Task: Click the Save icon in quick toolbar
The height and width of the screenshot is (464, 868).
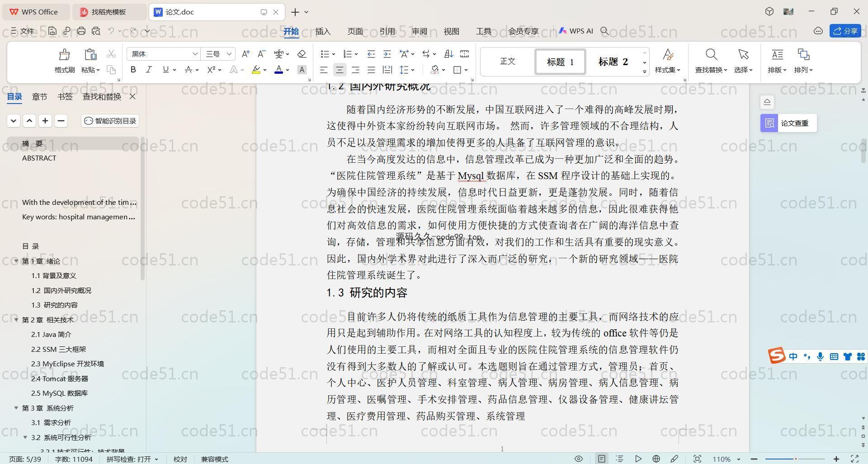Action: [52, 31]
